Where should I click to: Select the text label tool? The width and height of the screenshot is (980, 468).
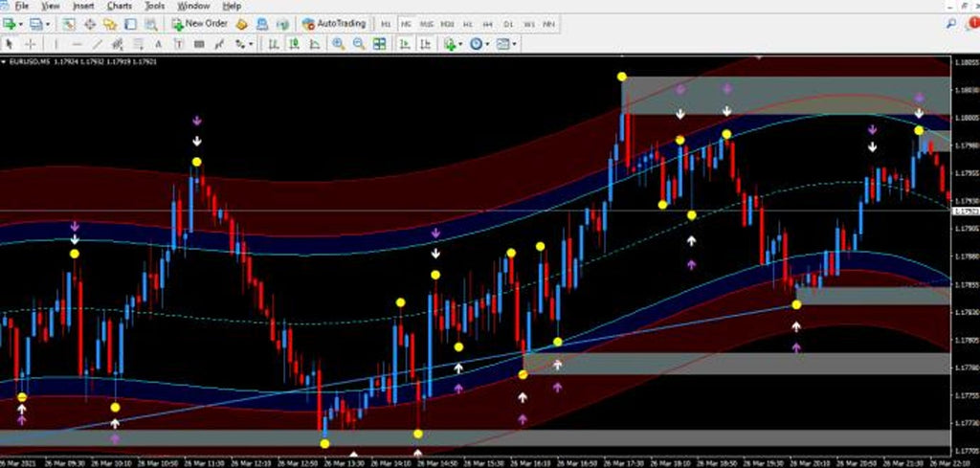tap(178, 44)
